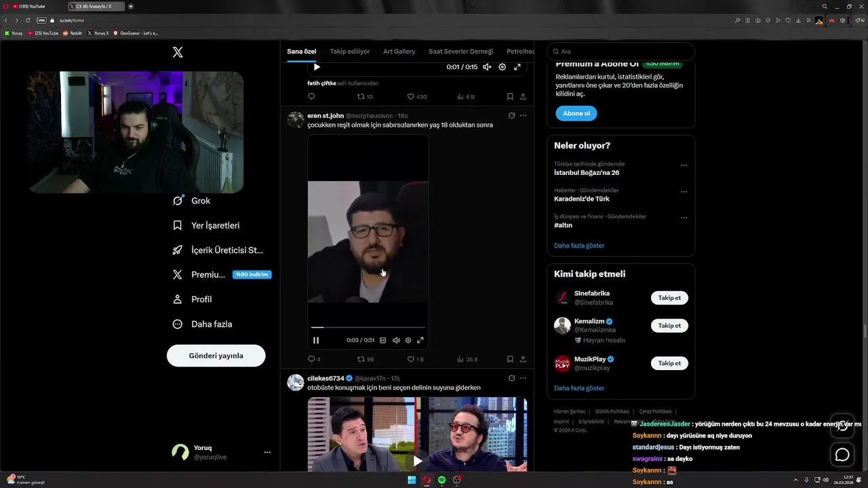Bookmark the eren st.john post
Image resolution: width=868 pixels, height=488 pixels.
pyautogui.click(x=510, y=359)
